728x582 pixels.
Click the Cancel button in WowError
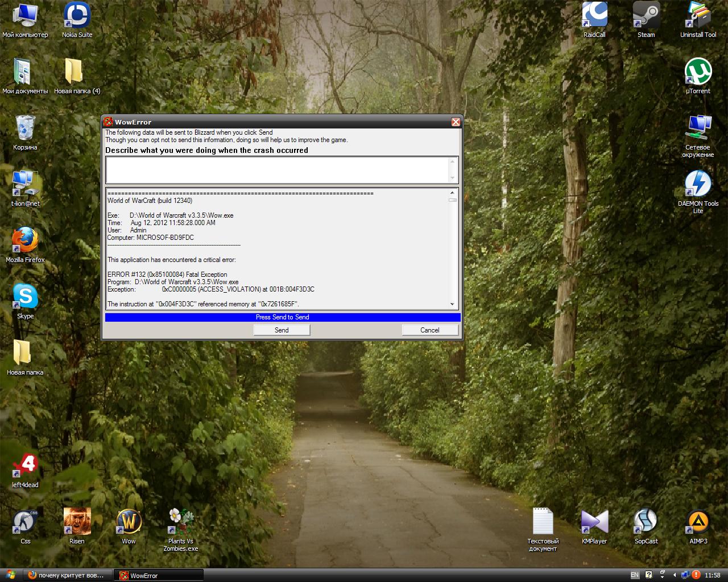pos(430,330)
